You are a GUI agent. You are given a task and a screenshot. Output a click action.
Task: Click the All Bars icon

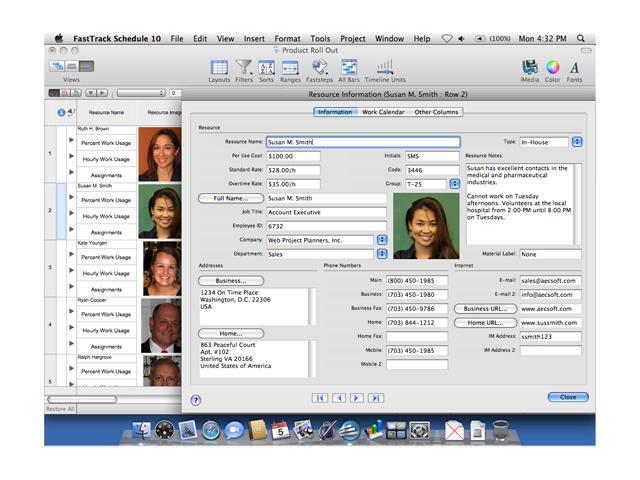[349, 68]
